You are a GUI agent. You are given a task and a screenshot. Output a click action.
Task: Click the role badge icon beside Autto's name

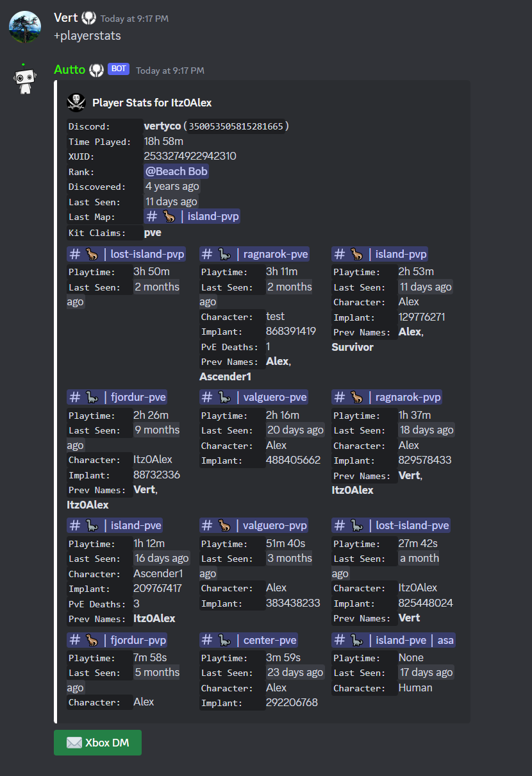pyautogui.click(x=96, y=70)
